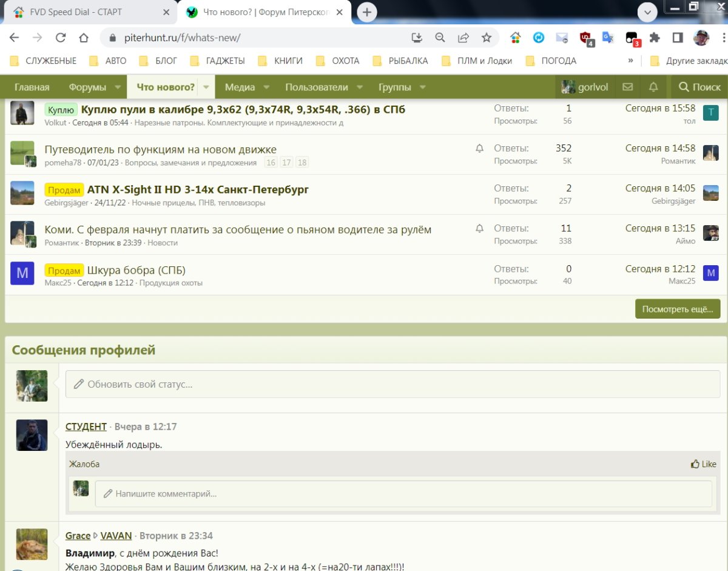Expand the Пользователи dropdown arrow
Viewport: 728px width, 571px height.
360,87
